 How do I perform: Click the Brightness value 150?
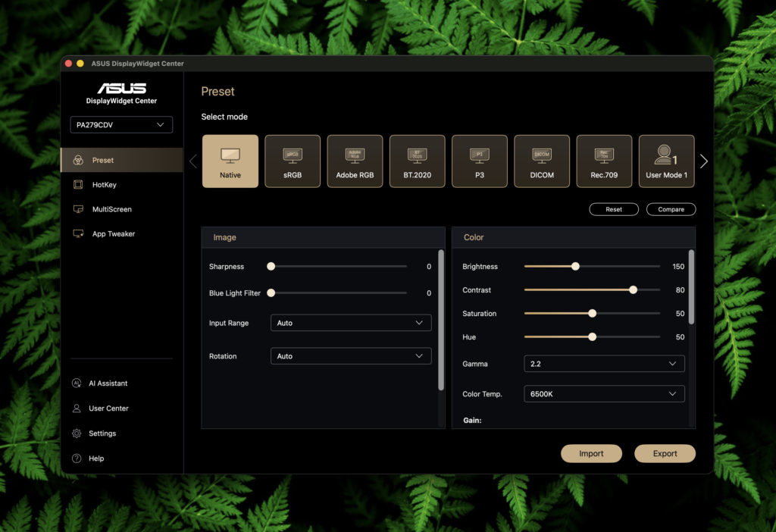(x=678, y=266)
